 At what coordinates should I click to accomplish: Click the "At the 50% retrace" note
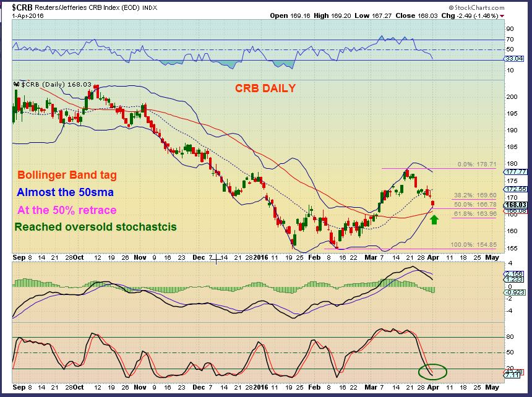(x=67, y=210)
